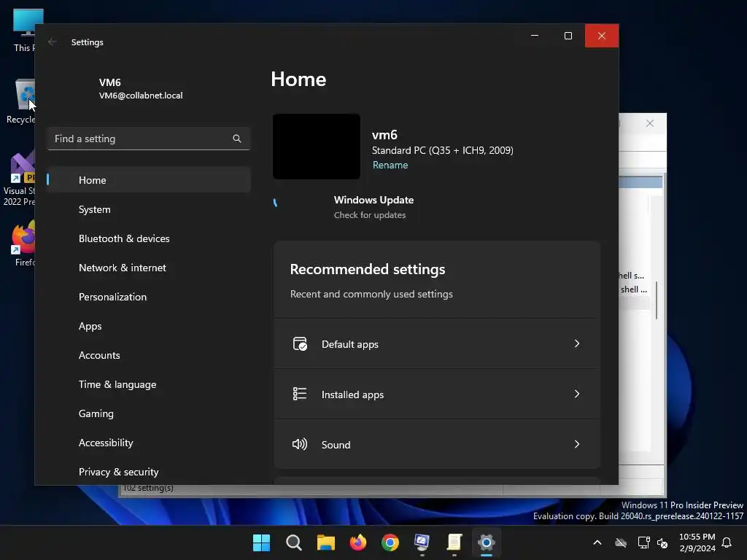Open Firefox from the taskbar
The width and height of the screenshot is (747, 560).
357,542
